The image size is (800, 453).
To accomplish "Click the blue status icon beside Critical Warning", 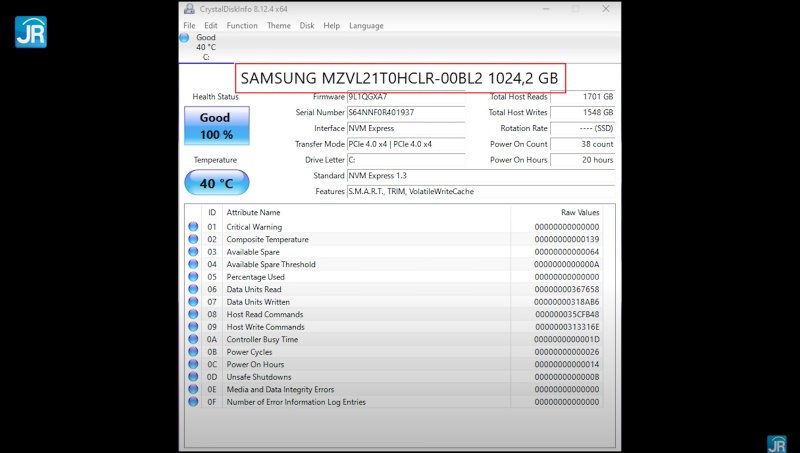I will [x=193, y=227].
